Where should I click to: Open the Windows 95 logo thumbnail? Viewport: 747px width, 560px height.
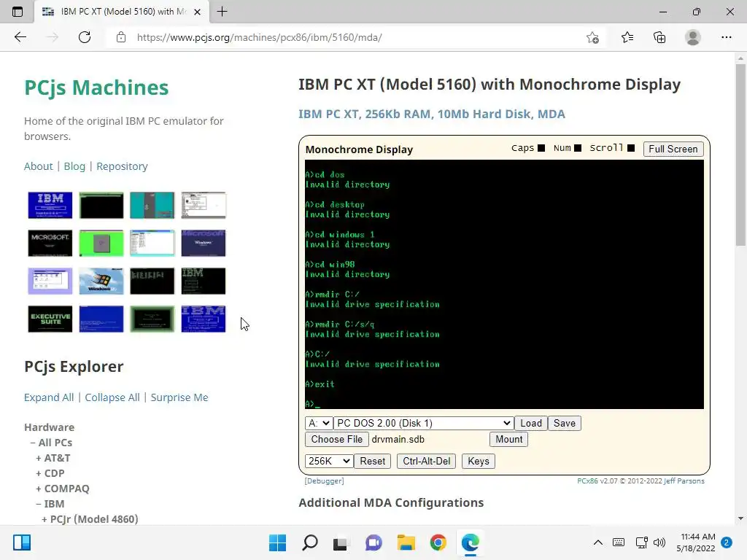click(101, 281)
